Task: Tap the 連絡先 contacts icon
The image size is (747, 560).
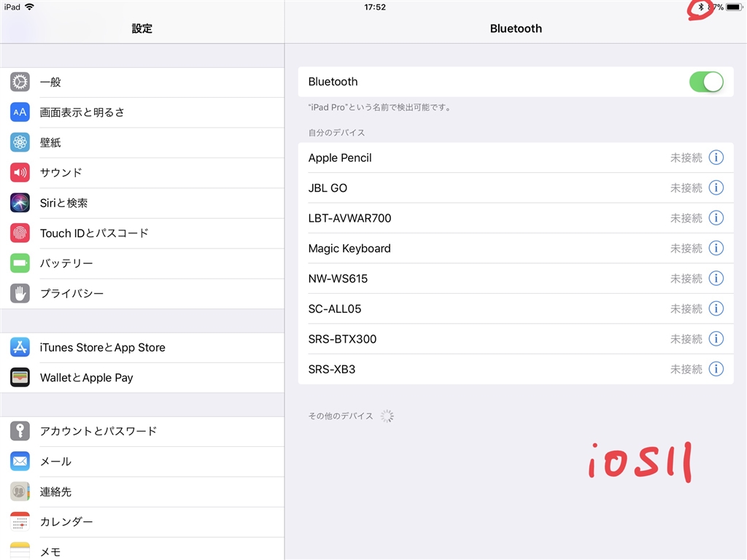Action: 20,491
